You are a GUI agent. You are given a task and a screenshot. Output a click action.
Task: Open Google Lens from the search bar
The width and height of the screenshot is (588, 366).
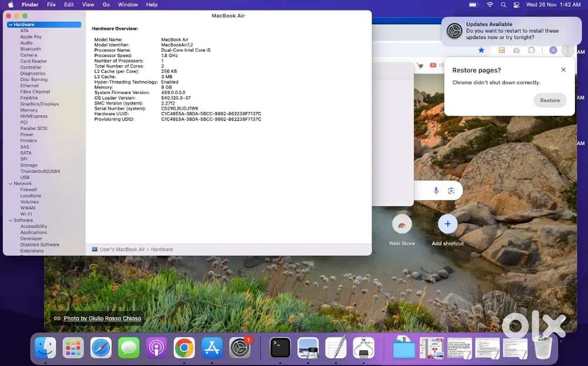451,190
